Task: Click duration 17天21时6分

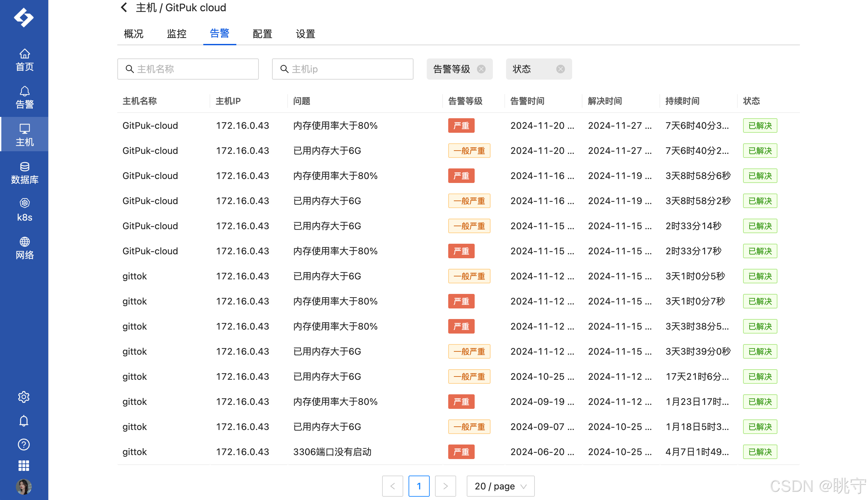Action: click(697, 376)
